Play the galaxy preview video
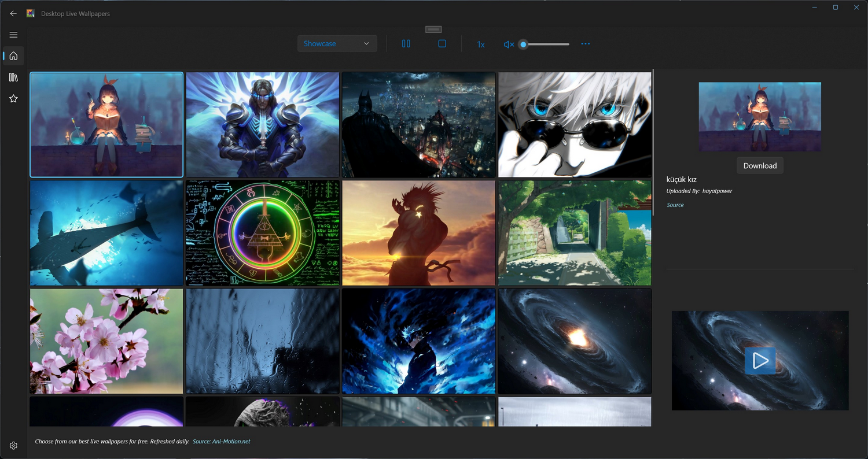Image resolution: width=868 pixels, height=459 pixels. [760, 361]
